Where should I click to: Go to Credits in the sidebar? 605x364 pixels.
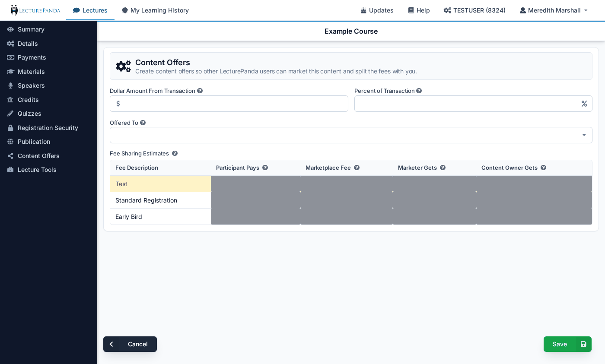click(28, 100)
